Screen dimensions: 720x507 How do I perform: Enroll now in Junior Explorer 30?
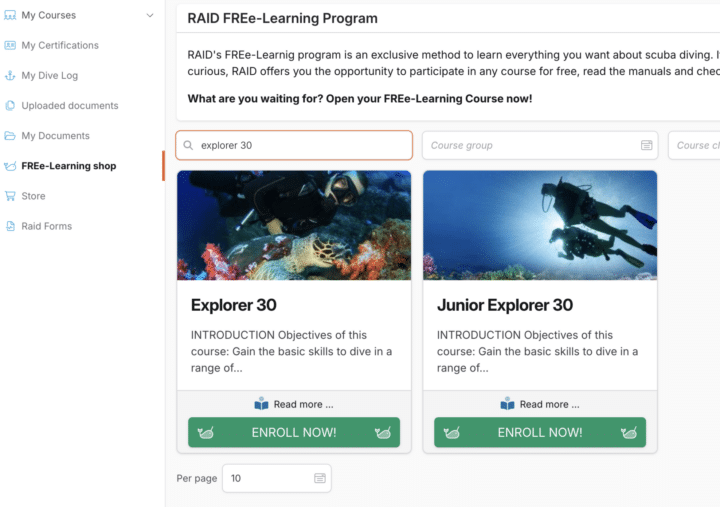click(540, 432)
